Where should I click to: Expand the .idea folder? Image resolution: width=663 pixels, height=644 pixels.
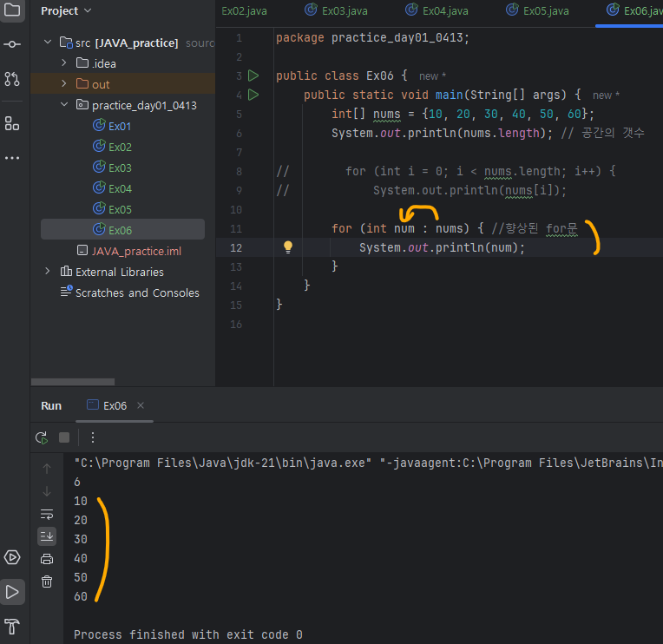(64, 62)
